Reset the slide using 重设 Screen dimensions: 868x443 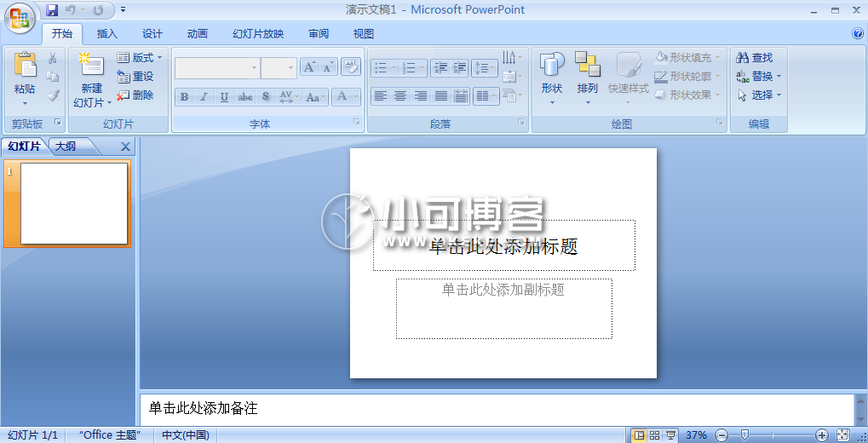pos(135,77)
